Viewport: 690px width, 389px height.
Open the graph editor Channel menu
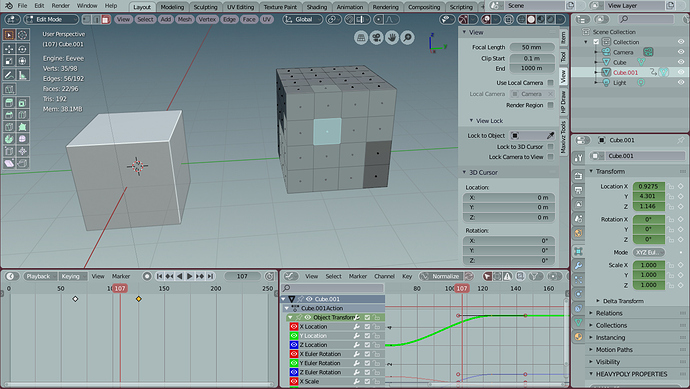384,276
